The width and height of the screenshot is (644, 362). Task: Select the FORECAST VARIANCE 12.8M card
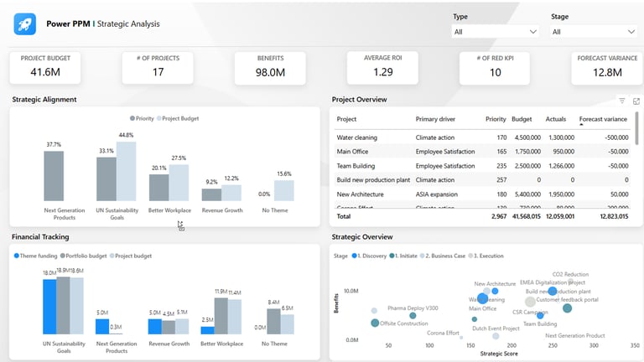click(607, 67)
